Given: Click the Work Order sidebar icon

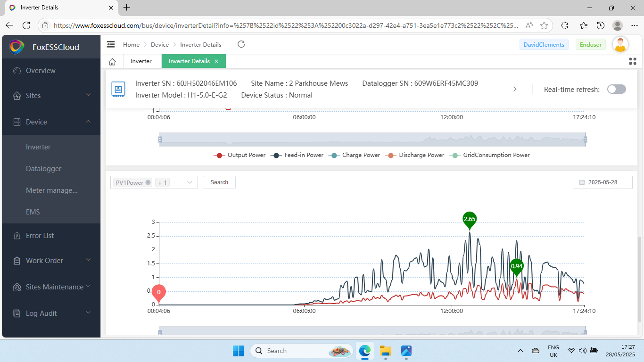Looking at the screenshot, I should click(17, 261).
